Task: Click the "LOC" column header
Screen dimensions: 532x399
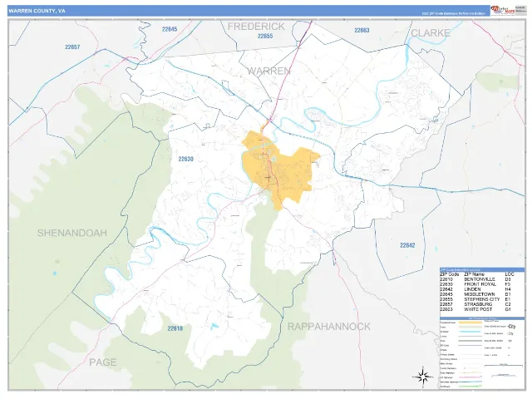Action: tap(510, 274)
